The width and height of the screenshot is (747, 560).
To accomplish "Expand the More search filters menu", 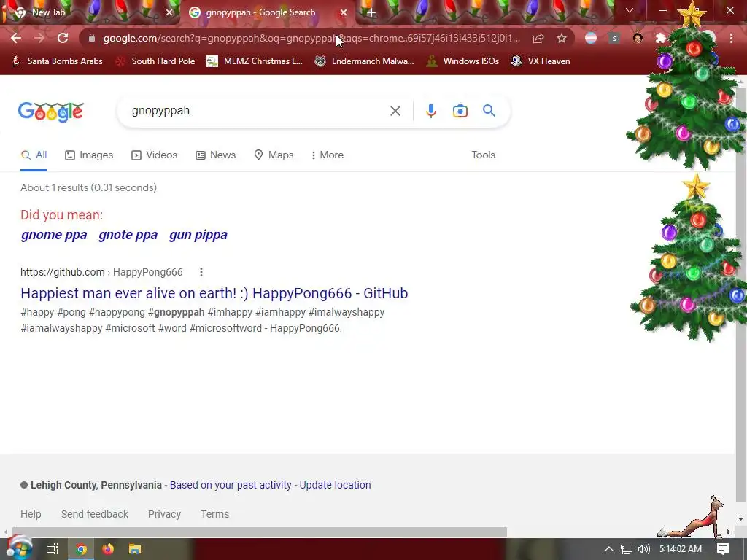I will [327, 155].
